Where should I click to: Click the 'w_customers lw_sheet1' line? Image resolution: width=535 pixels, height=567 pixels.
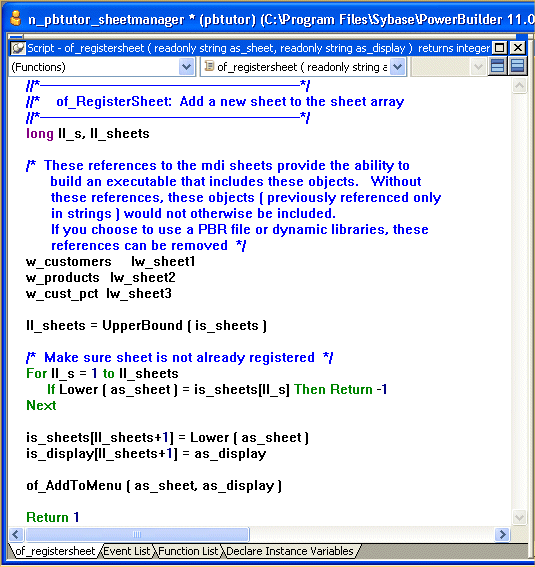point(111,261)
